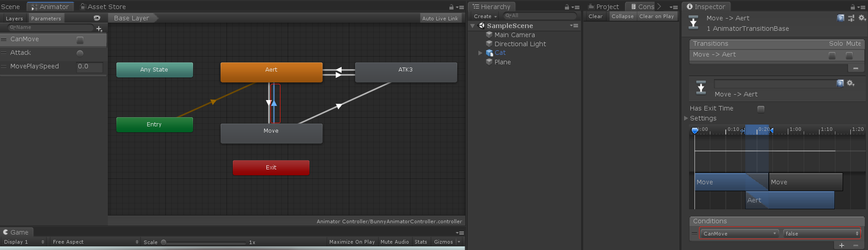Open the Asset Store tab
The height and width of the screenshot is (250, 868).
point(103,7)
